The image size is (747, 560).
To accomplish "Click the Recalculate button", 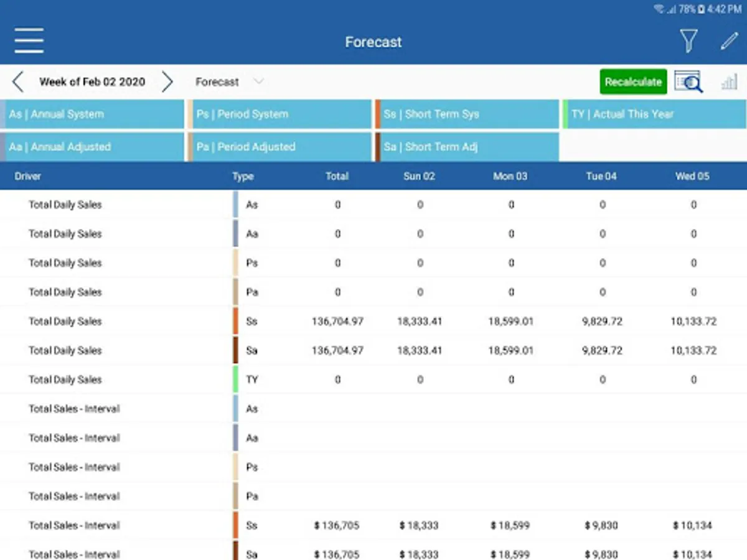I will pyautogui.click(x=633, y=82).
